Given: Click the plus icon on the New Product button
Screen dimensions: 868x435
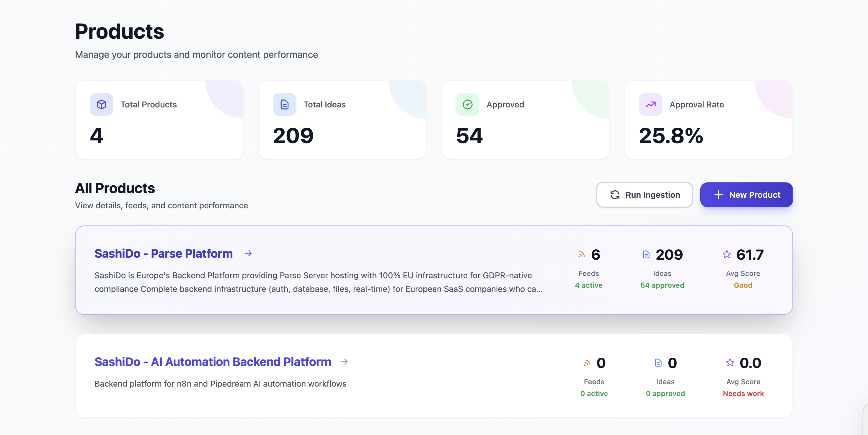Looking at the screenshot, I should point(719,194).
